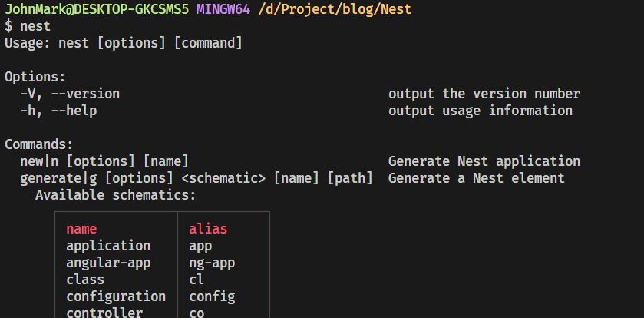Screen dimensions: 644x318
Task: Click the '$ nest' command line
Action: (28, 26)
